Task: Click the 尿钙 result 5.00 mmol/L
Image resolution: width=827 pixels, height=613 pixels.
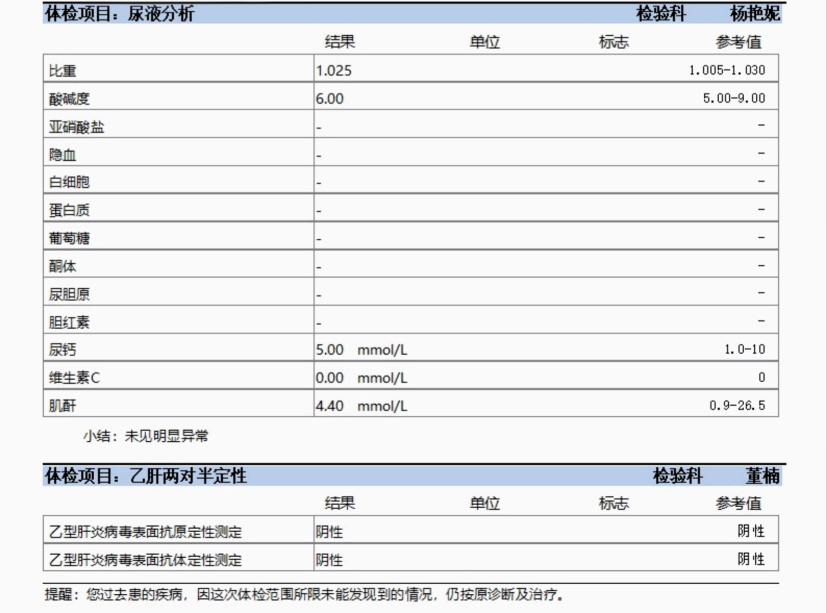Action: pyautogui.click(x=361, y=350)
